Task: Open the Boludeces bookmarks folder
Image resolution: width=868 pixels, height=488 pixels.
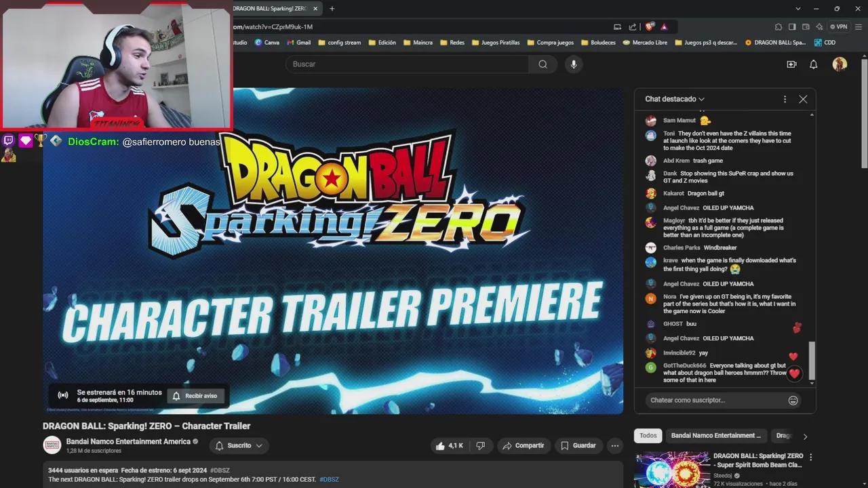Action: pyautogui.click(x=598, y=43)
